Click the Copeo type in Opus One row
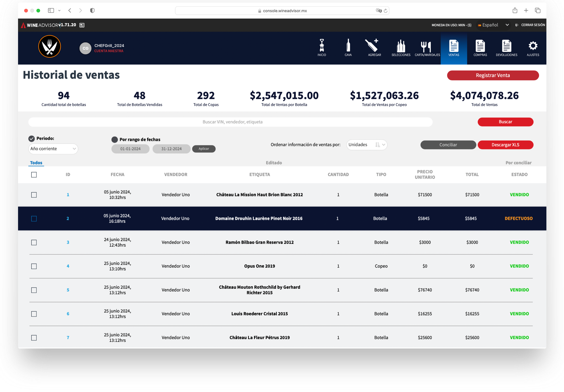564x392 pixels. (381, 266)
